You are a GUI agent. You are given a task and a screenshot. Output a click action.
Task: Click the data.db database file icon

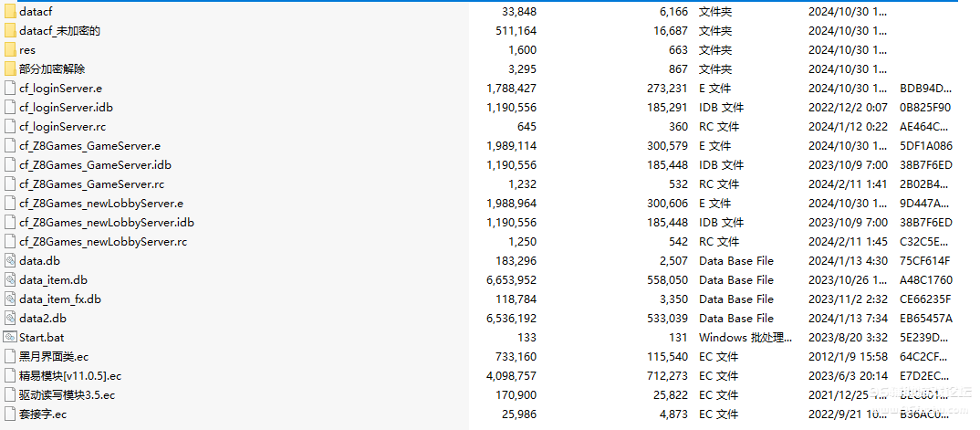coord(10,261)
